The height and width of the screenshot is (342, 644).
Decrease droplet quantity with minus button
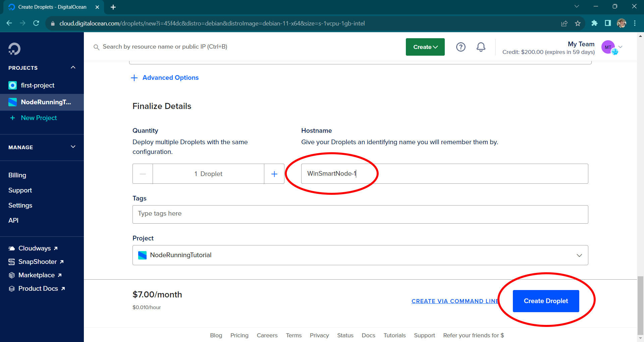(x=143, y=174)
